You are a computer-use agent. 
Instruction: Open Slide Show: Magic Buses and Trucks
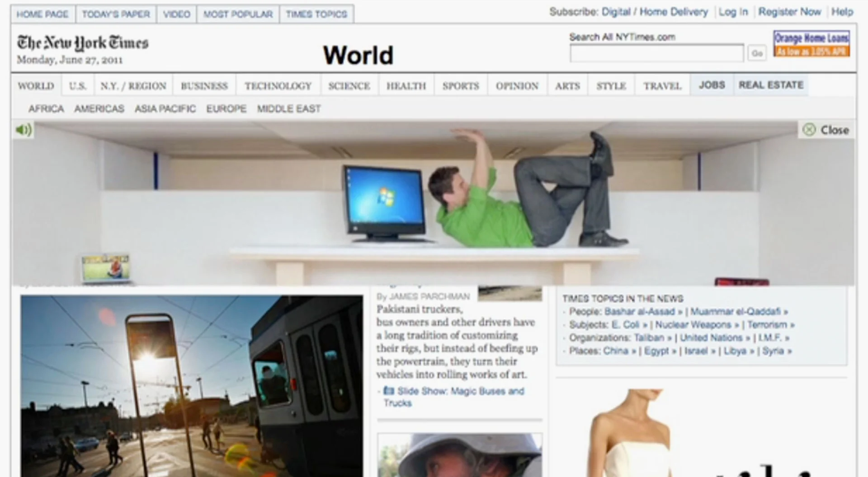(454, 397)
